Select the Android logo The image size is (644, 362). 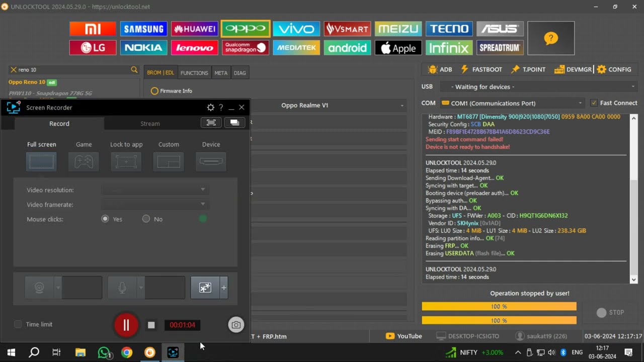pyautogui.click(x=347, y=48)
